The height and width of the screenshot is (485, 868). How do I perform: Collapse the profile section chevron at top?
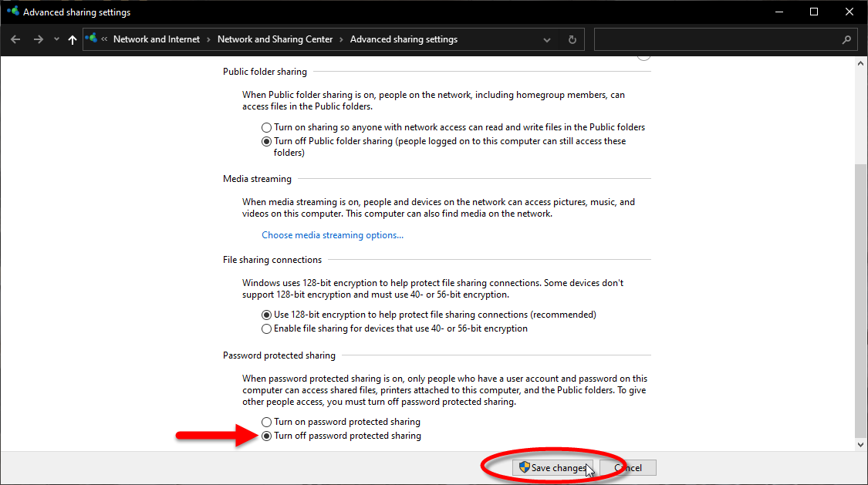pyautogui.click(x=643, y=55)
